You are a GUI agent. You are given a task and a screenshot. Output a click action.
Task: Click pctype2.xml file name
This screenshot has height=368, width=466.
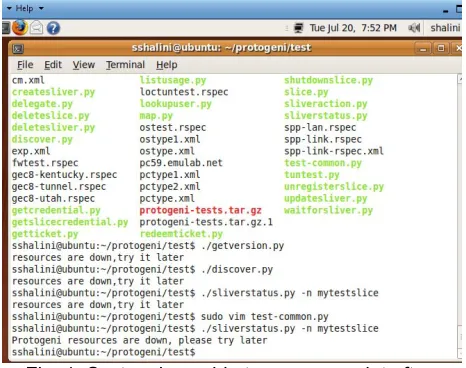(170, 187)
